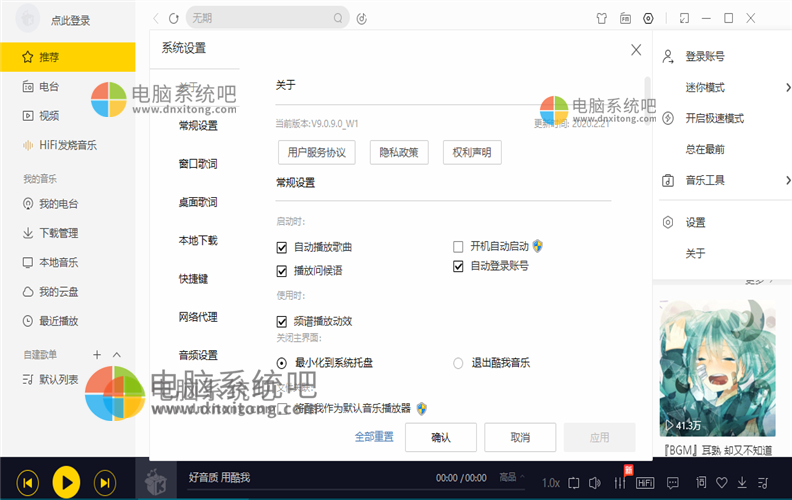Expand the 音乐工具 submenu arrow

pos(787,180)
